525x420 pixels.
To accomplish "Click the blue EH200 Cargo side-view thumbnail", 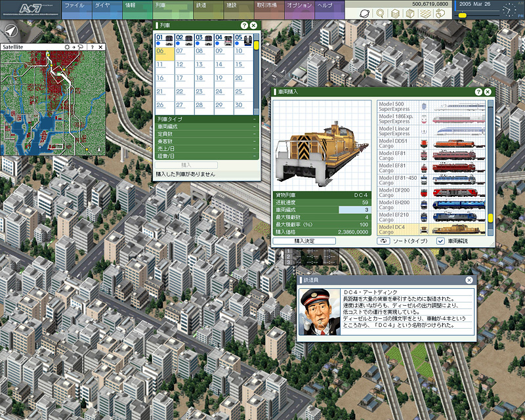I will (x=458, y=205).
